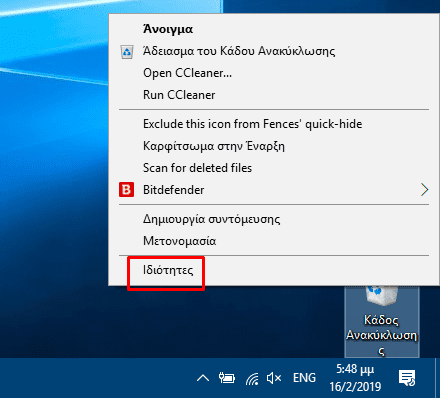Screen dimensions: 440x398
Task: Select Άδειασμα του Κάδου Ανακύκλωσης
Action: point(274,51)
